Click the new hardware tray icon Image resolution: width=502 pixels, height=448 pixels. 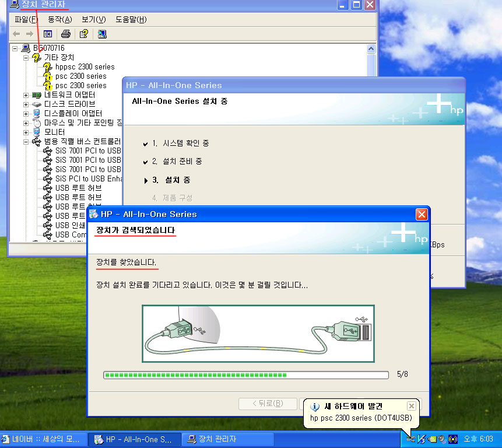point(411,439)
